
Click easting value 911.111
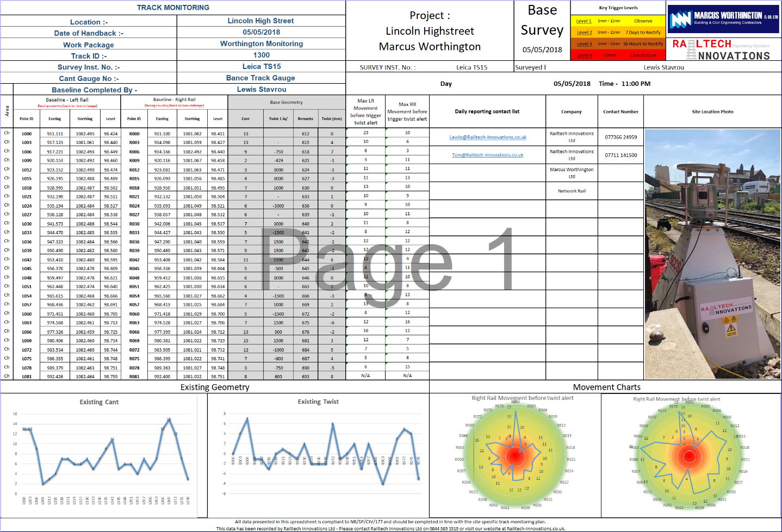tap(55, 134)
